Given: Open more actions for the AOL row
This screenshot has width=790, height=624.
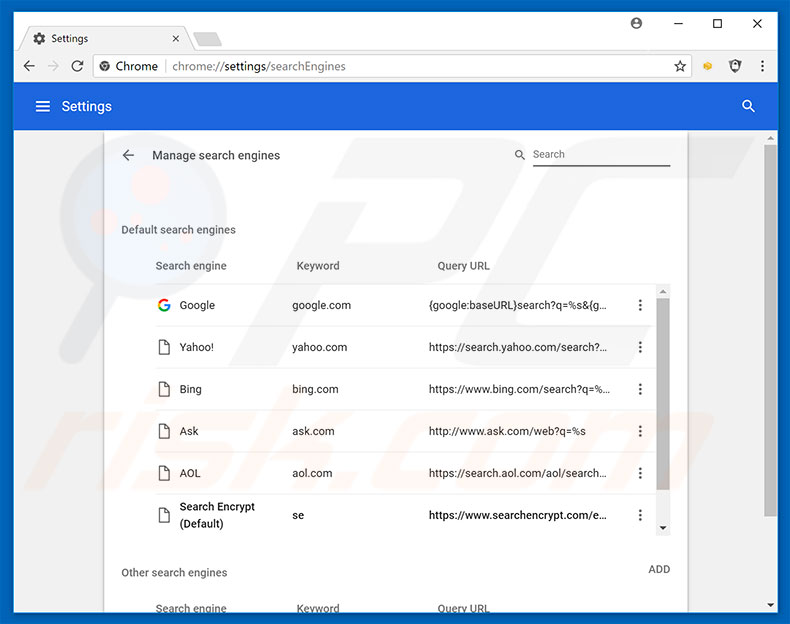Looking at the screenshot, I should (x=640, y=473).
